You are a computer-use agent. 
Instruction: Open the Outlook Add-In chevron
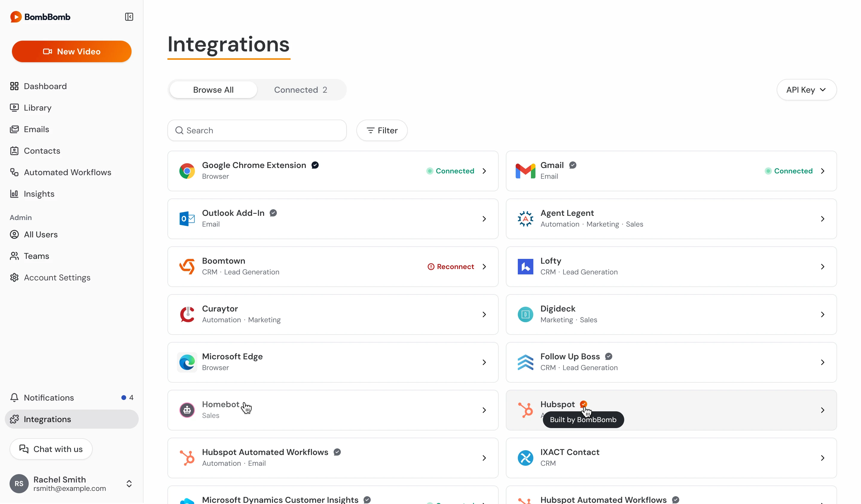pos(484,219)
